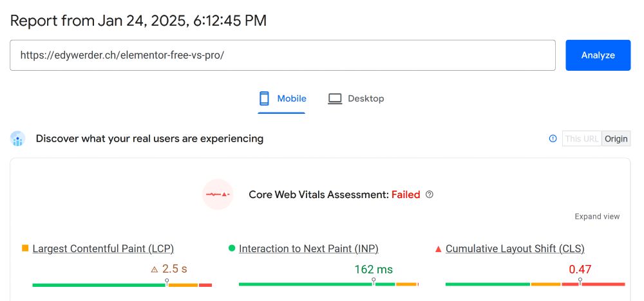Image resolution: width=644 pixels, height=301 pixels.
Task: Click the CLS distribution bar marker
Action: [x=580, y=282]
